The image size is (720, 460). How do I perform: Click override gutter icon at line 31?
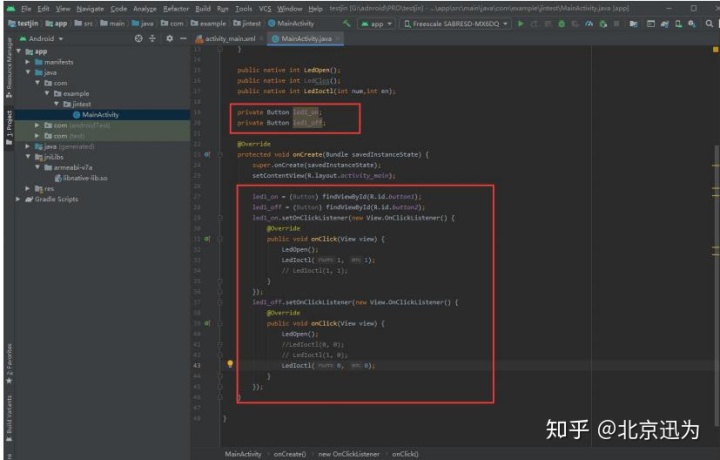207,239
